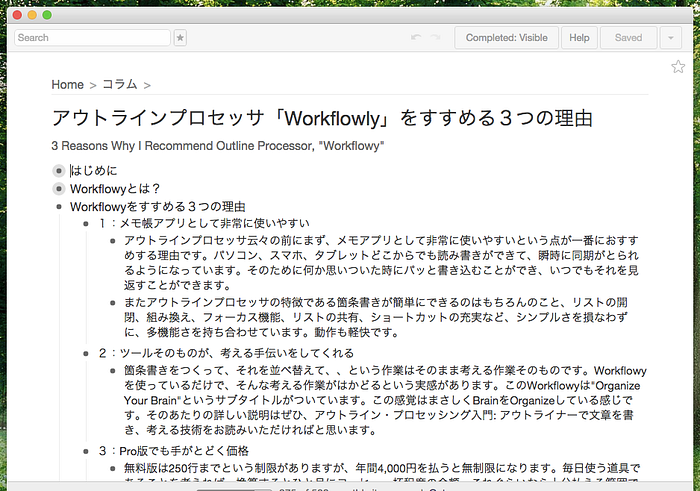Click the text Workflowyとは？
This screenshot has width=700, height=491.
coord(115,189)
